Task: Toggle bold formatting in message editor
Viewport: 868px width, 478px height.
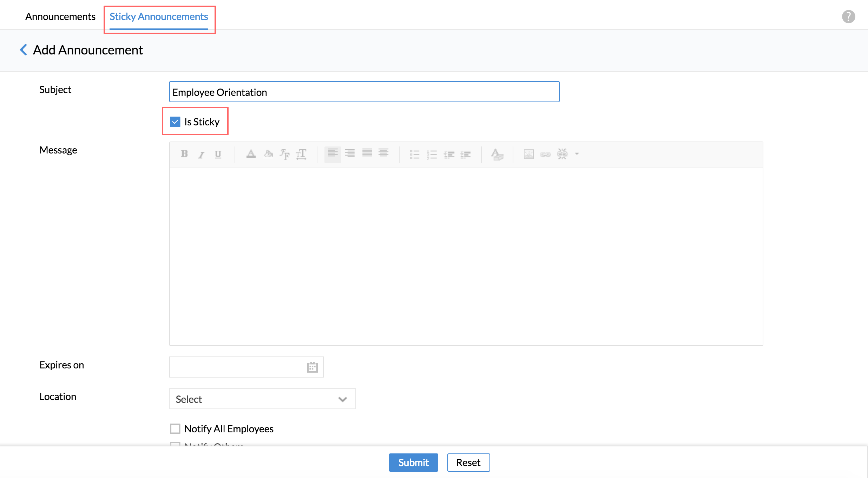Action: [x=184, y=154]
